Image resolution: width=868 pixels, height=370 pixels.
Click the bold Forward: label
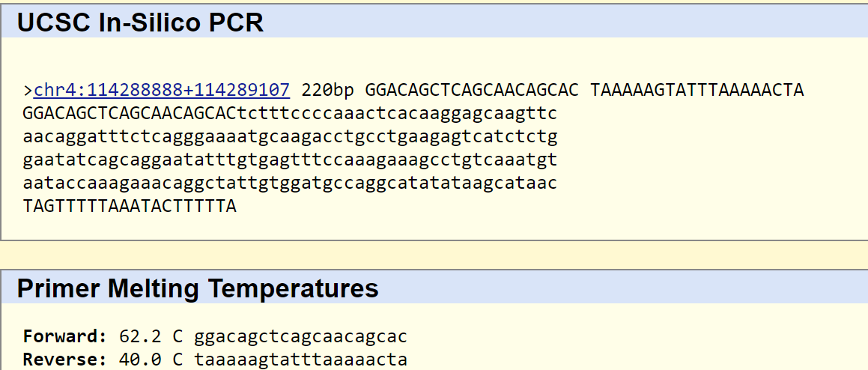coord(60,336)
